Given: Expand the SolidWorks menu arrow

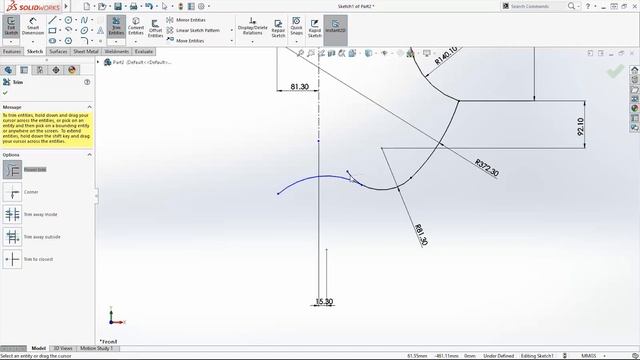Looking at the screenshot, I should click(66, 6).
